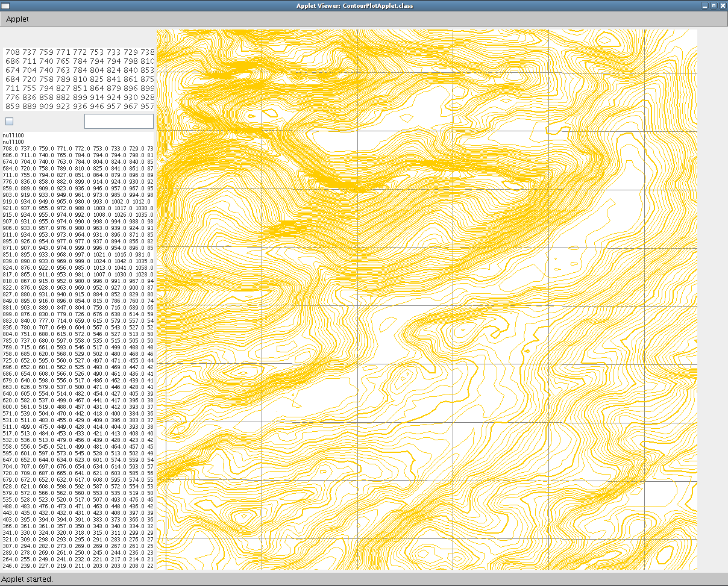
Task: Focus the empty text field beside the checkbox
Action: click(119, 121)
